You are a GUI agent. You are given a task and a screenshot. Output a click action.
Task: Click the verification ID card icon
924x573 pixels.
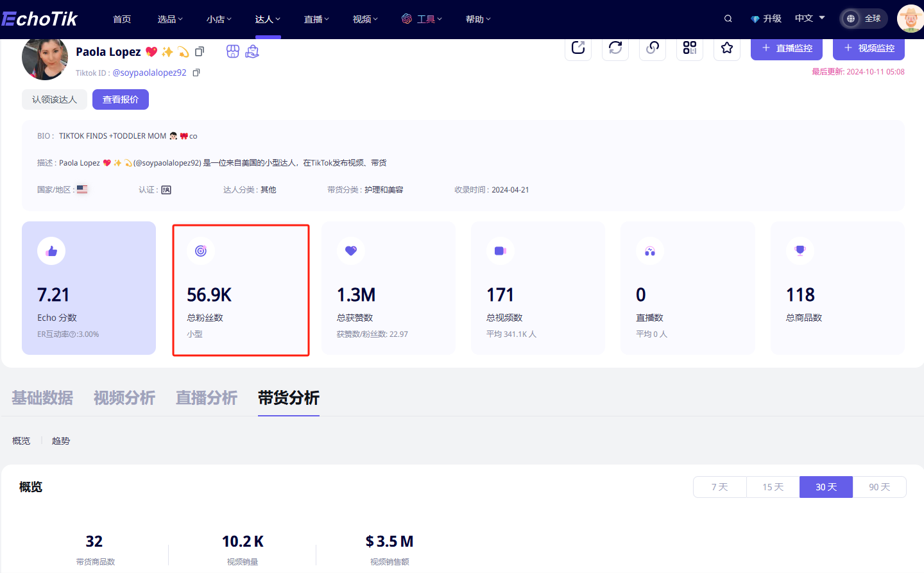(x=166, y=190)
